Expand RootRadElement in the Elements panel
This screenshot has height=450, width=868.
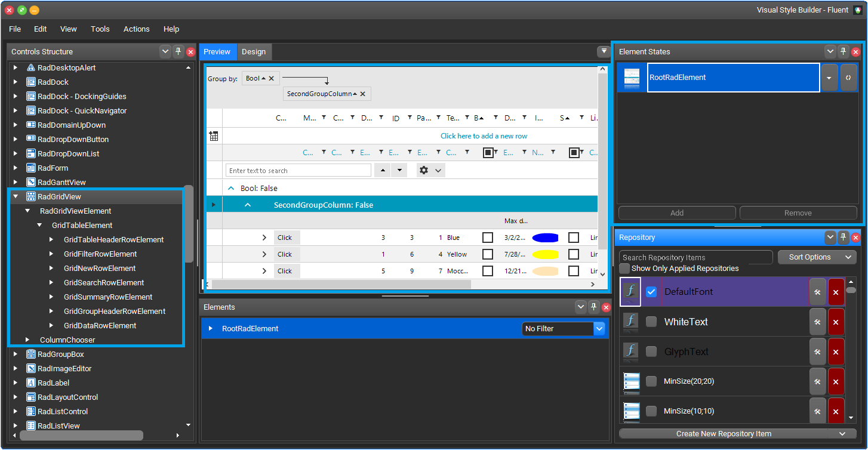coord(211,329)
